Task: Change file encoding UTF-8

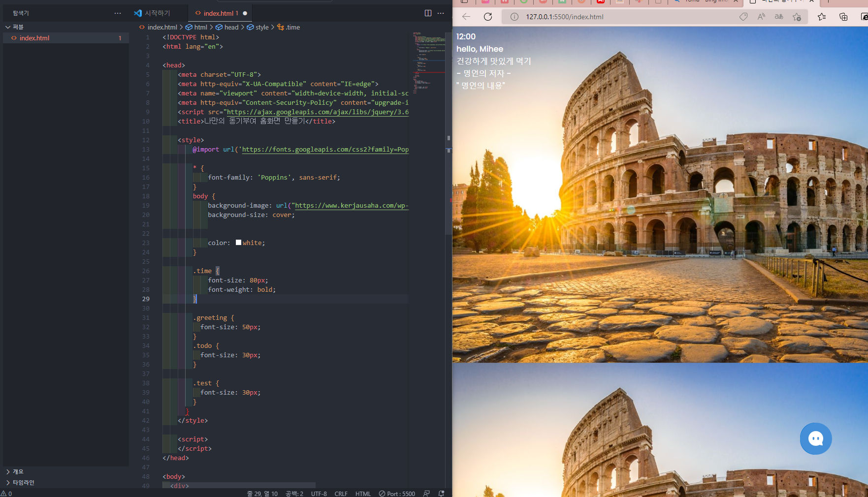Action: pyautogui.click(x=319, y=494)
